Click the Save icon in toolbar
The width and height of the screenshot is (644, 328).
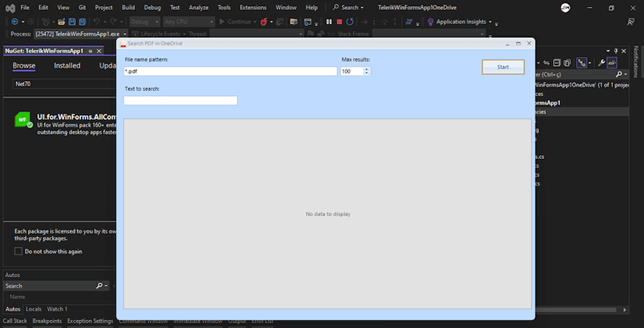pos(72,22)
